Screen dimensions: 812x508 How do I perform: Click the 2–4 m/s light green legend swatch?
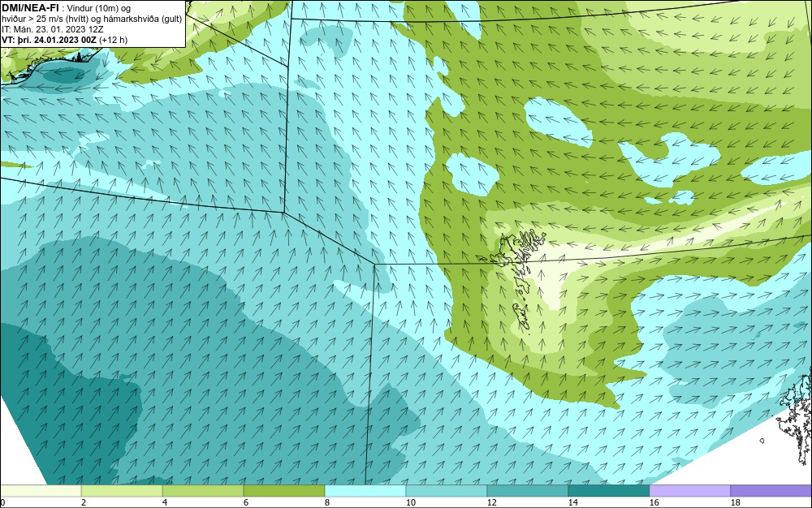click(x=122, y=490)
